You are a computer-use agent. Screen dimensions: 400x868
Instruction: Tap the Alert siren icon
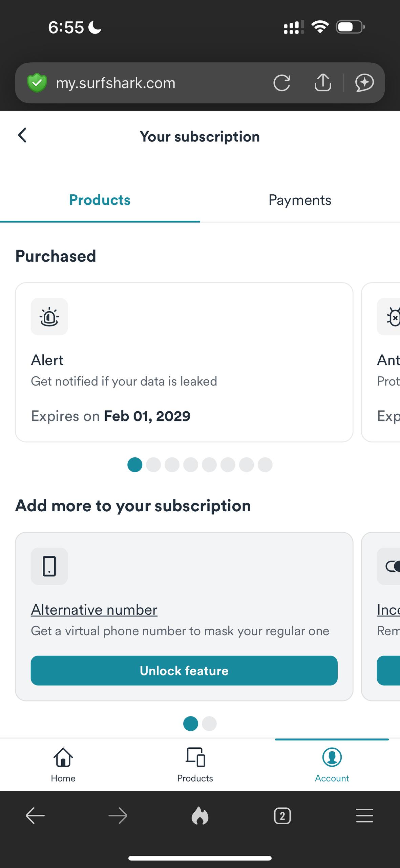[x=49, y=317]
